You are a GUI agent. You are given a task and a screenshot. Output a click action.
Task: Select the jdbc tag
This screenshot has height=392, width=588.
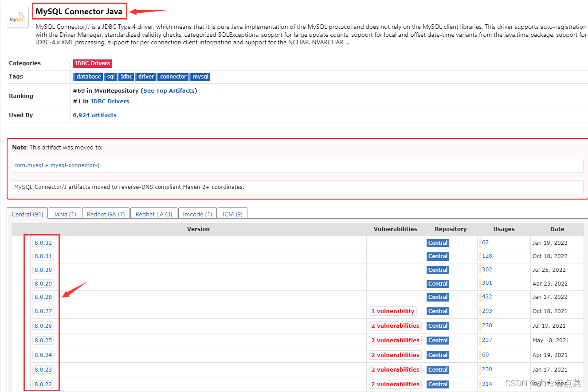pyautogui.click(x=126, y=77)
